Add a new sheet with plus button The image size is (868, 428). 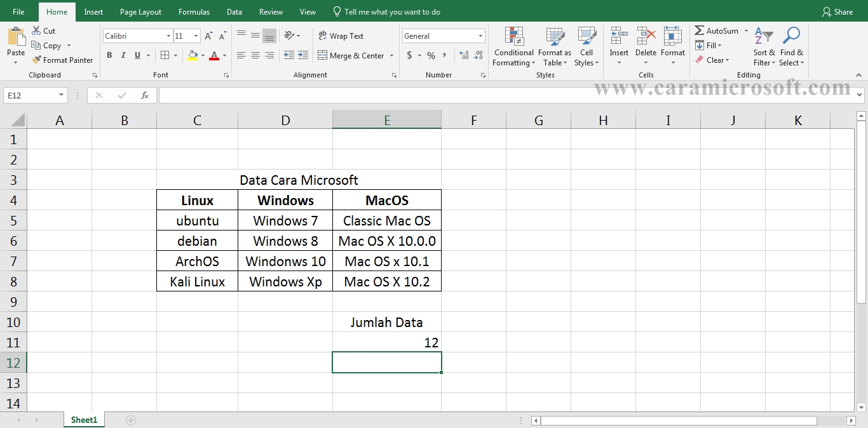pyautogui.click(x=131, y=420)
